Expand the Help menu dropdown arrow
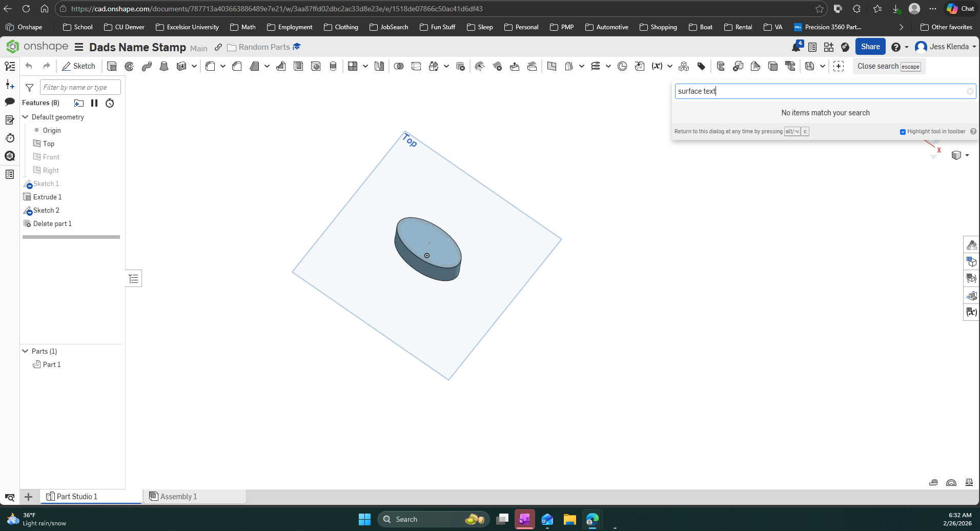This screenshot has height=531, width=980. [907, 47]
